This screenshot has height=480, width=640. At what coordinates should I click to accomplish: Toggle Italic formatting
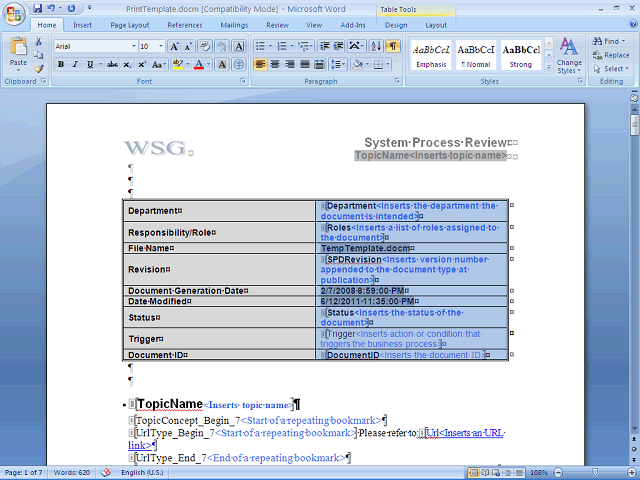(75, 64)
